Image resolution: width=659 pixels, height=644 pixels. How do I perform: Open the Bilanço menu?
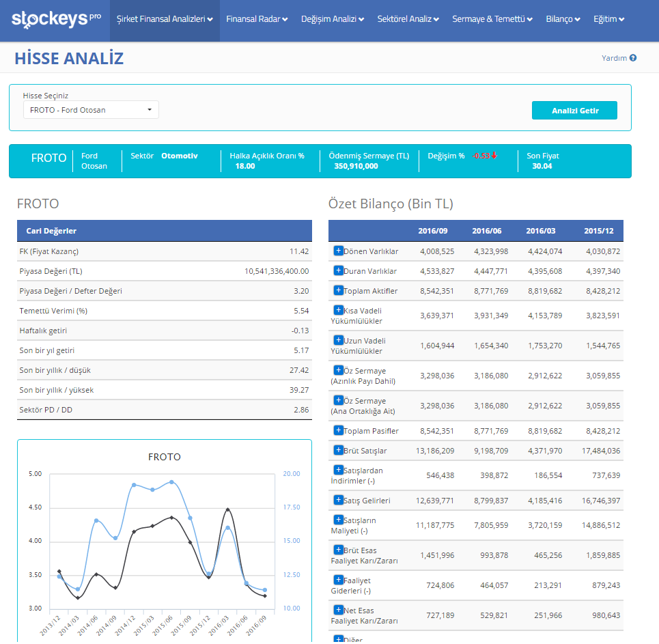tap(563, 19)
